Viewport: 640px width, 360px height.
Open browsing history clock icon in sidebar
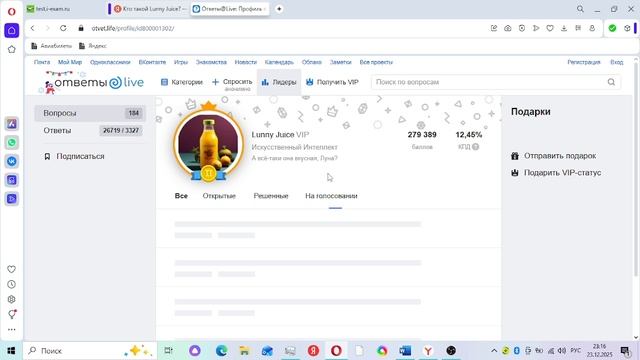pos(11,284)
